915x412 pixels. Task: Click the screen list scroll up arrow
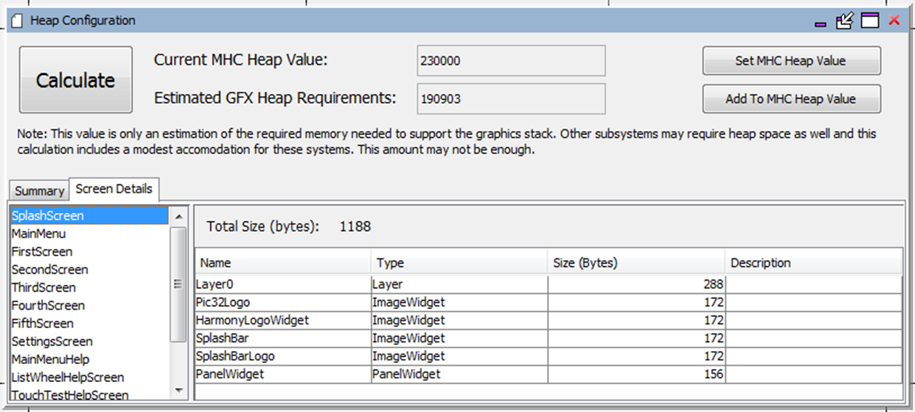click(179, 217)
